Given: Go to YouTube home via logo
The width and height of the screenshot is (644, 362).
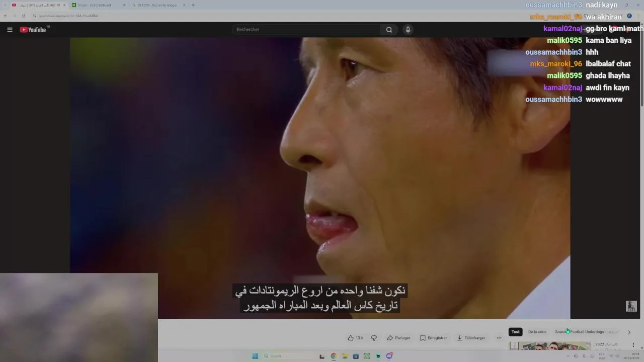Looking at the screenshot, I should pyautogui.click(x=33, y=30).
